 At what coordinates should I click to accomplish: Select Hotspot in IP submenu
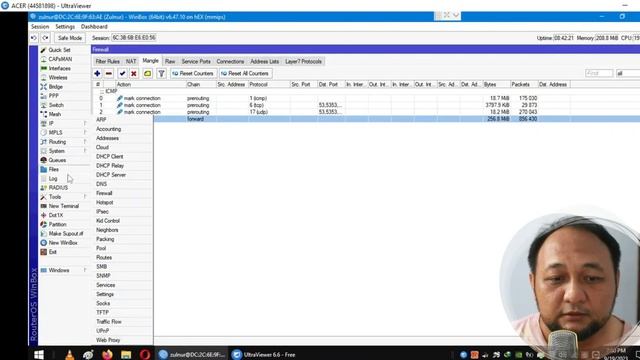coord(104,202)
